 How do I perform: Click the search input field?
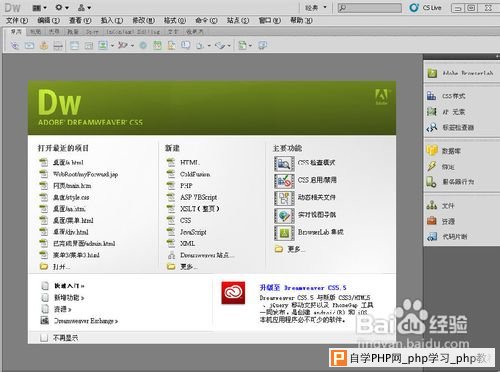point(369,8)
